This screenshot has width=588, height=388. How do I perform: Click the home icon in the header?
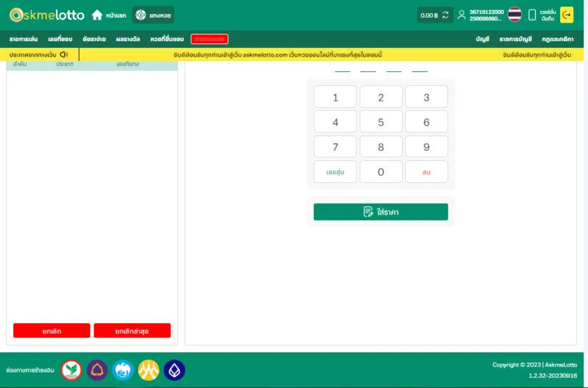(x=97, y=15)
